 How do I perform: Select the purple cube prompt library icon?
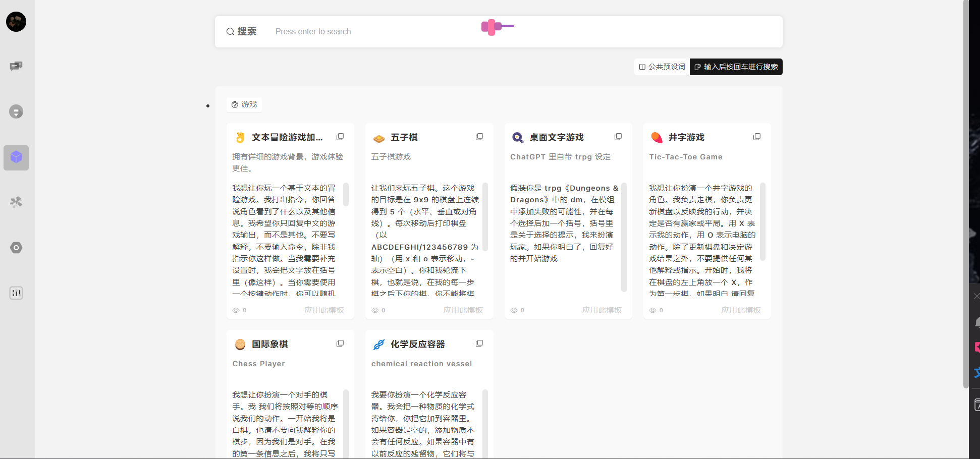click(16, 157)
